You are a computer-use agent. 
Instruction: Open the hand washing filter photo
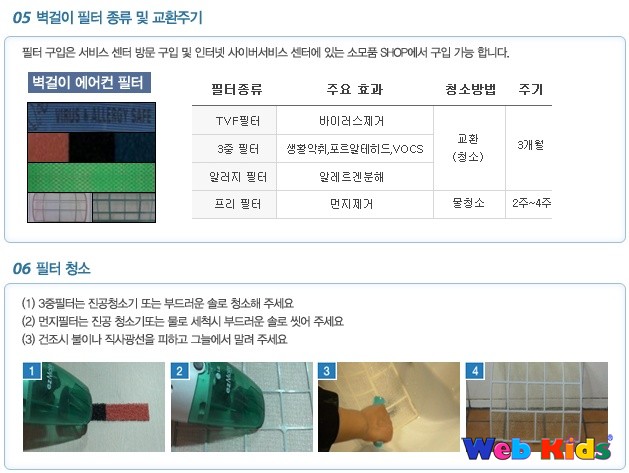[x=389, y=407]
